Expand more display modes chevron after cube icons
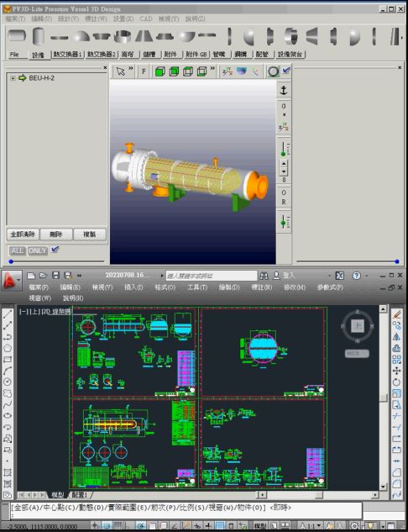The image size is (408, 532). pyautogui.click(x=212, y=69)
